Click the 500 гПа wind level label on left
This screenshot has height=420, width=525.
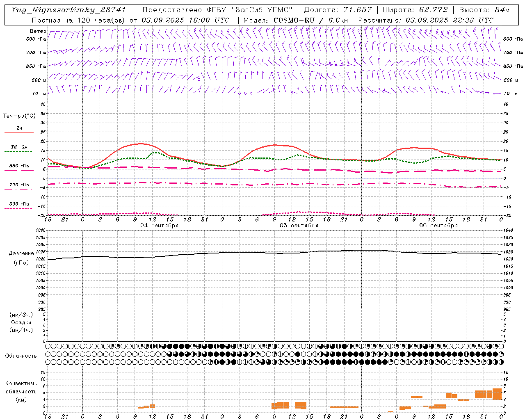click(x=36, y=39)
